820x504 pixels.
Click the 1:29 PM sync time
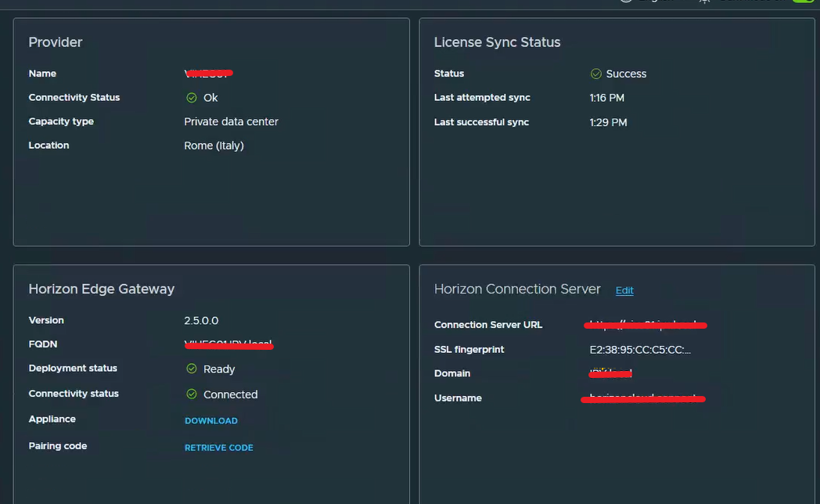coord(608,122)
